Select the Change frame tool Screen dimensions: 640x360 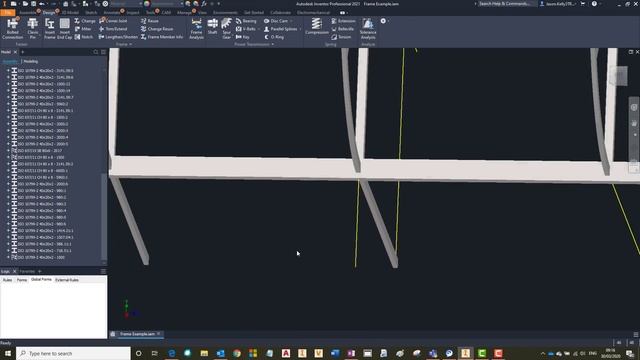pos(85,21)
